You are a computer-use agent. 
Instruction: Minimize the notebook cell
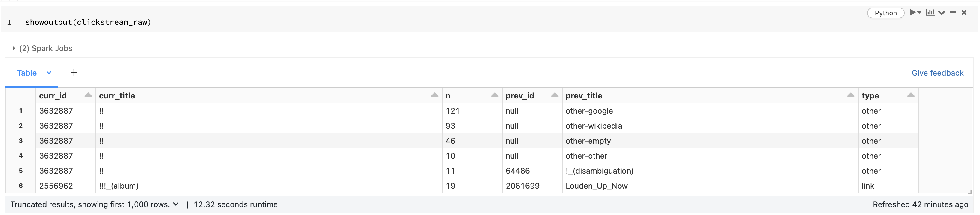[x=953, y=13]
